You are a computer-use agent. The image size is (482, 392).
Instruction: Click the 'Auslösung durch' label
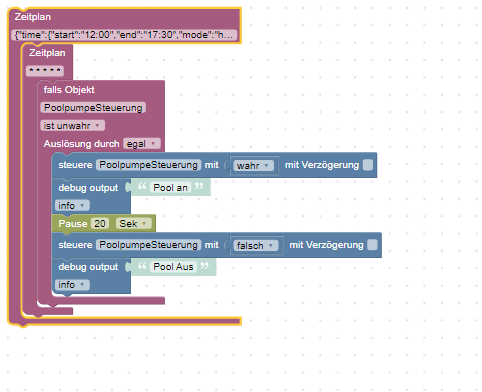tap(81, 144)
